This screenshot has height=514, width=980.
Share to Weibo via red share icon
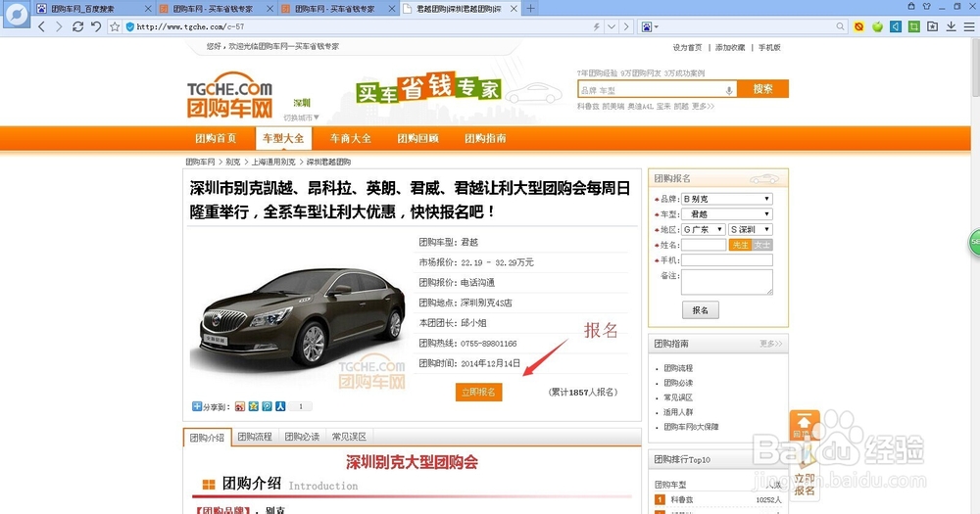tap(240, 406)
